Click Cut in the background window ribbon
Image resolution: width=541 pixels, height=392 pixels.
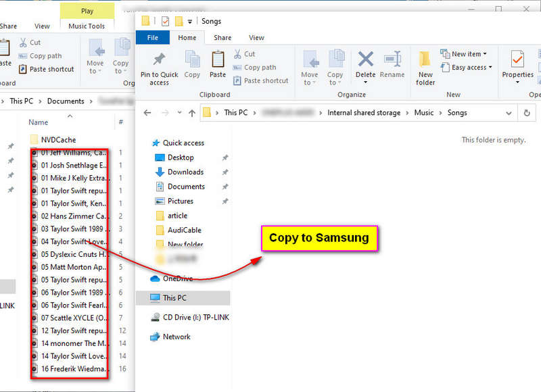[30, 43]
